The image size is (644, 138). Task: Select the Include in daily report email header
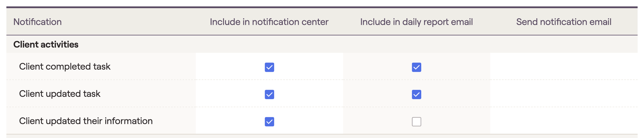pyautogui.click(x=417, y=22)
